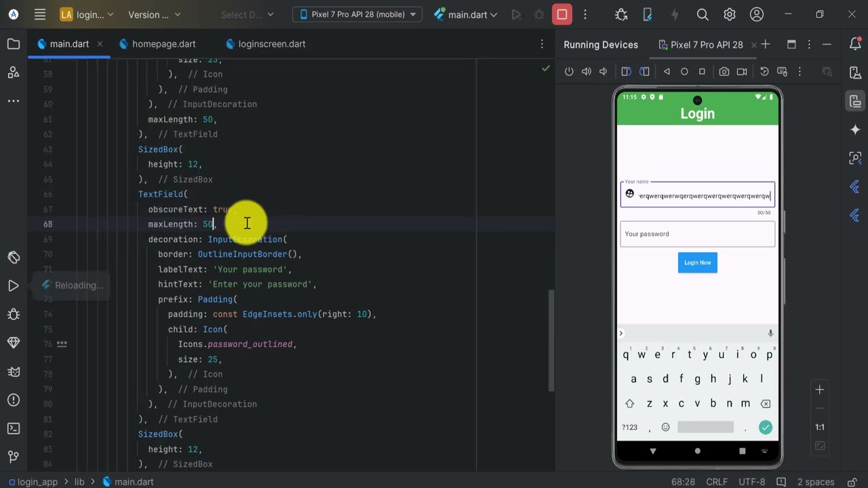Stop the running app
Viewport: 868px width, 488px height.
click(x=562, y=14)
